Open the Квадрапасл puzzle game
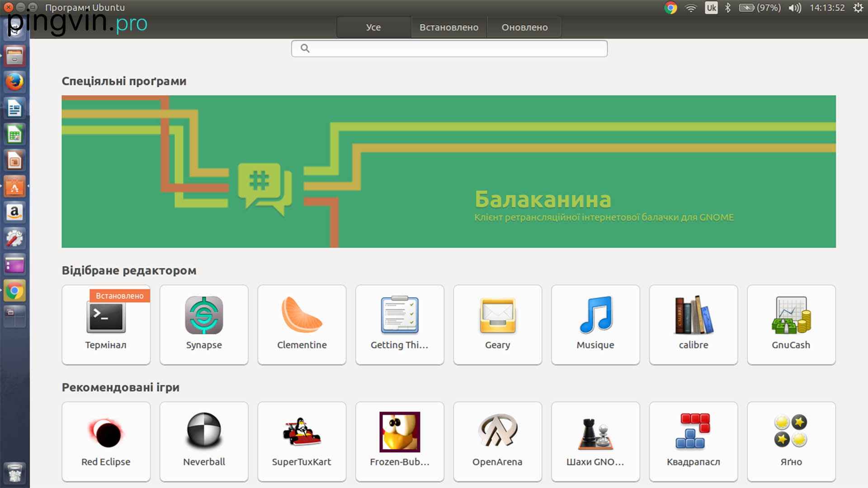This screenshot has width=868, height=488. (x=693, y=441)
